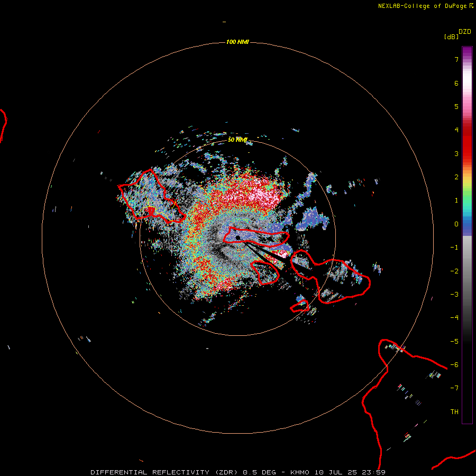476x476 pixels.
Task: Click the [dB] unit label
Action: 451,36
